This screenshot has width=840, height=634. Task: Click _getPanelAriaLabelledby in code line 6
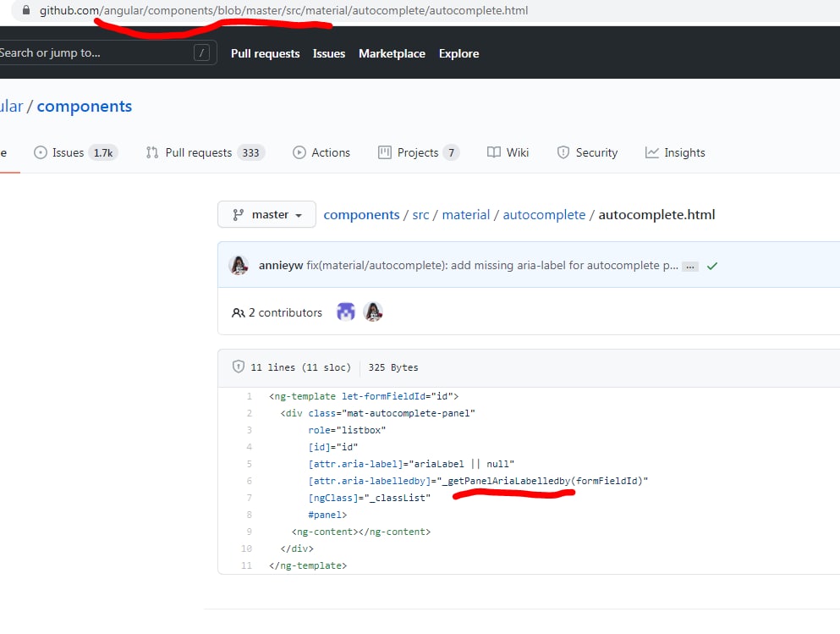pos(506,482)
